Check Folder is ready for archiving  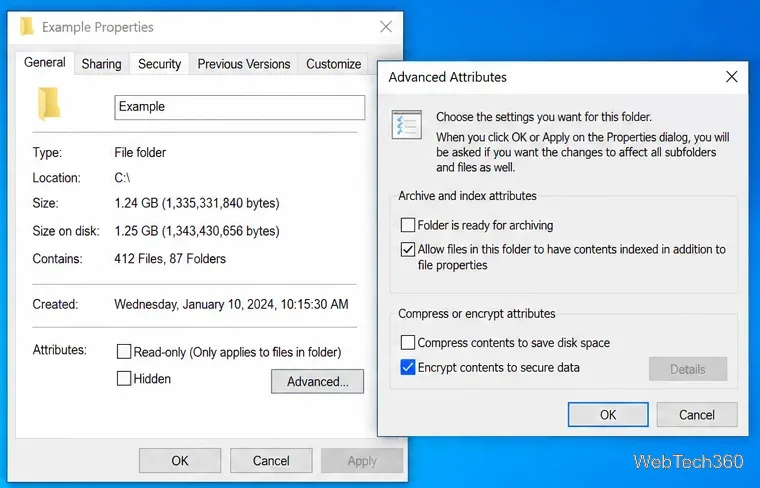pyautogui.click(x=408, y=225)
